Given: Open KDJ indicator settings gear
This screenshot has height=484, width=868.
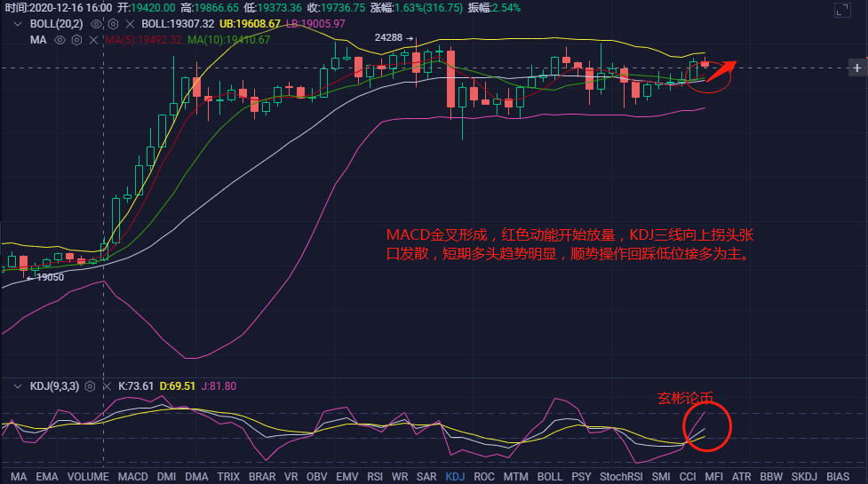Looking at the screenshot, I should click(89, 386).
